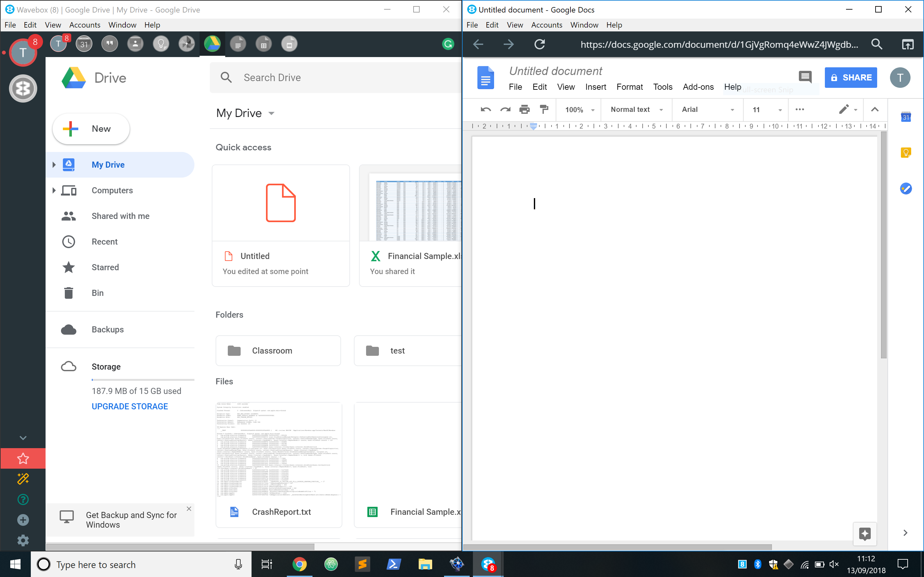Open the Insert menu in Google Docs

[x=596, y=87]
